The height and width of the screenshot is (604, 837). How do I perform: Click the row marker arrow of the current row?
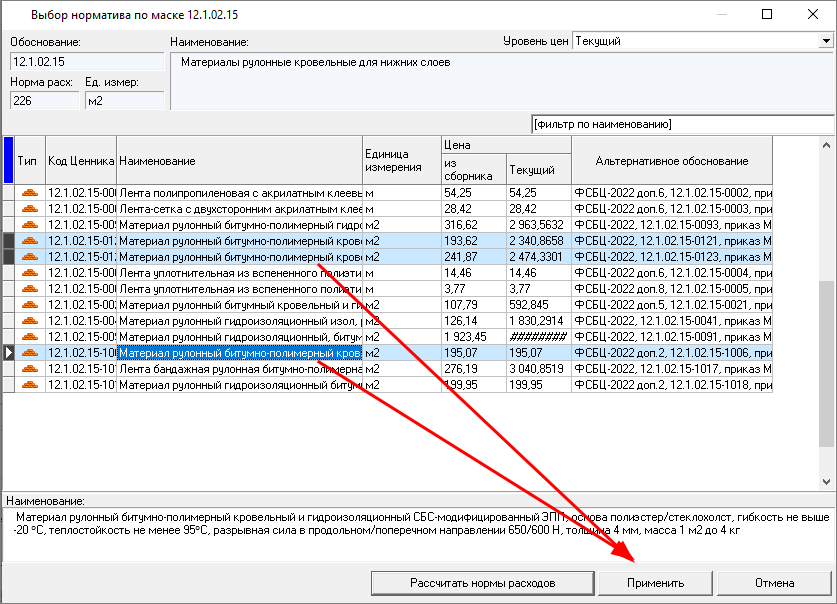point(8,353)
